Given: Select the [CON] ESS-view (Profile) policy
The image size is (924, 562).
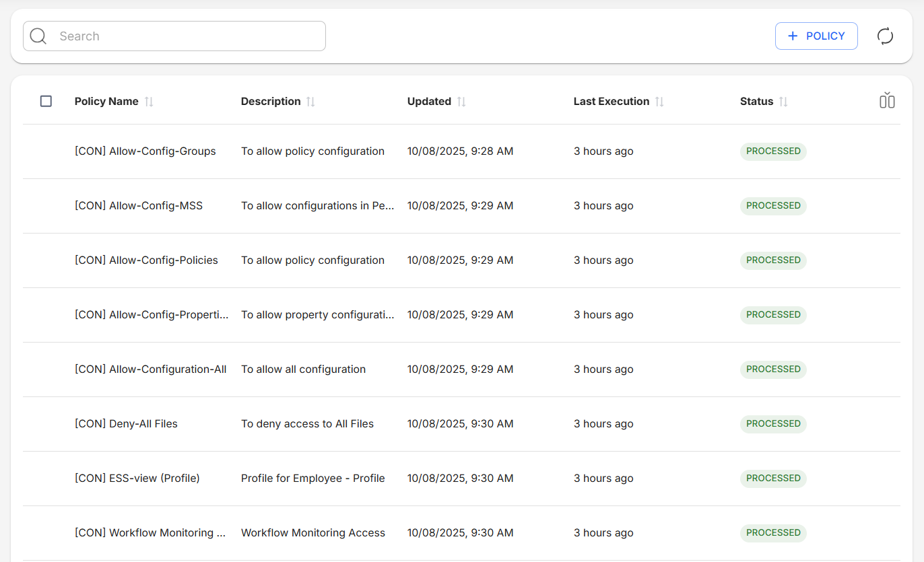Looking at the screenshot, I should click(x=137, y=479).
